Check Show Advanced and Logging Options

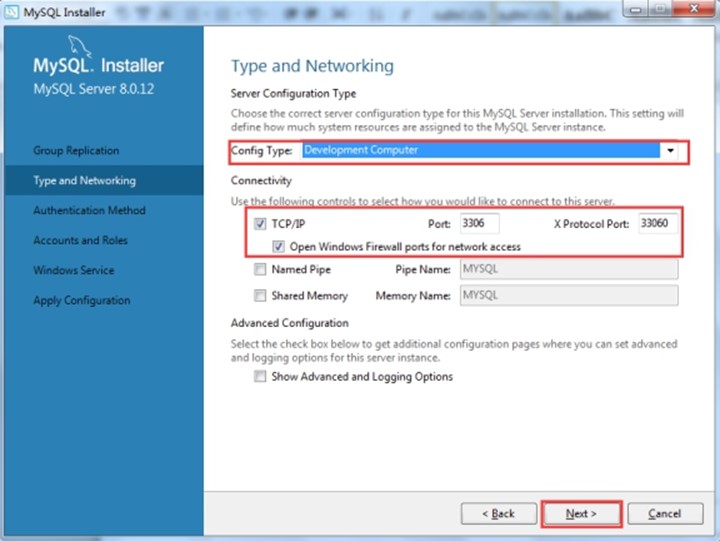(260, 377)
